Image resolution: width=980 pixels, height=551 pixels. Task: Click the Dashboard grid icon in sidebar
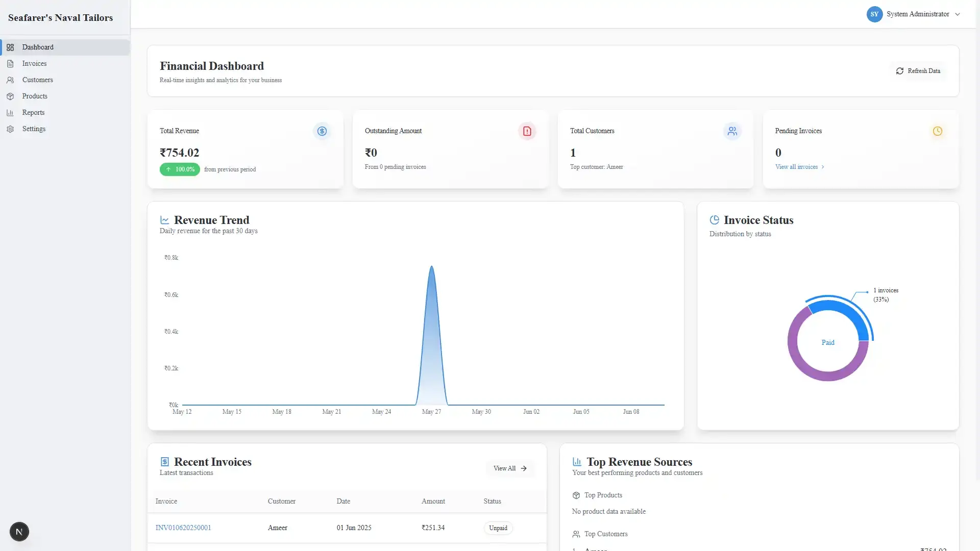pos(10,47)
